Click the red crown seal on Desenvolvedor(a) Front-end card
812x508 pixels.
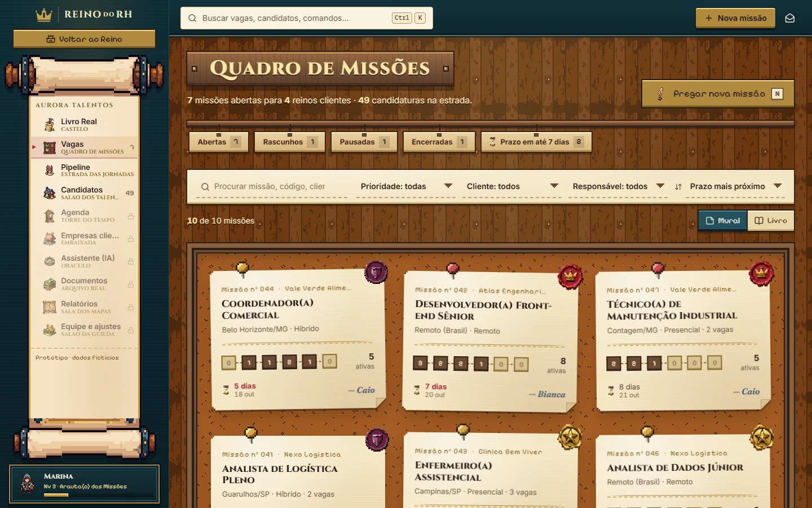click(570, 277)
